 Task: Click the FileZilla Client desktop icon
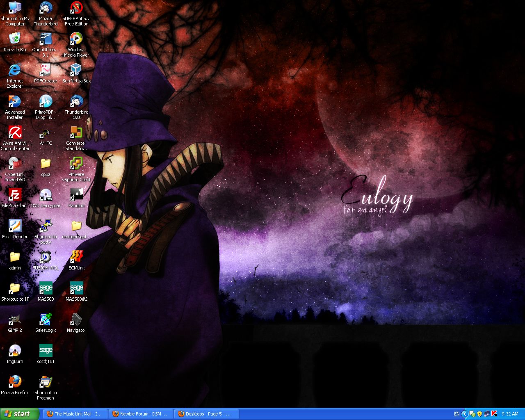coord(15,198)
